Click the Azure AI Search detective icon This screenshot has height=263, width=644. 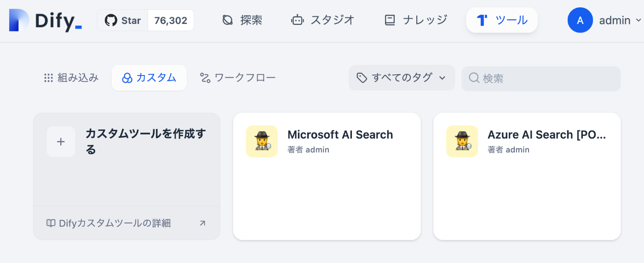coord(462,141)
